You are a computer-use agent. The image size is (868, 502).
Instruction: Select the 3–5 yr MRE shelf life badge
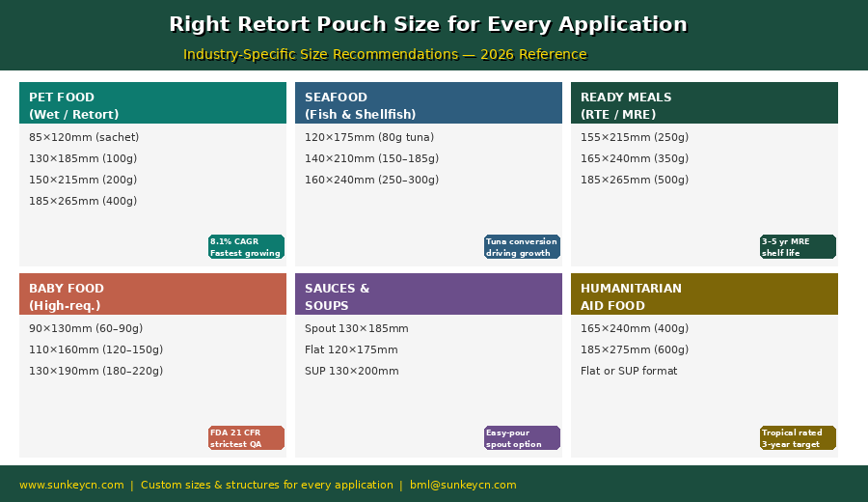tap(798, 247)
